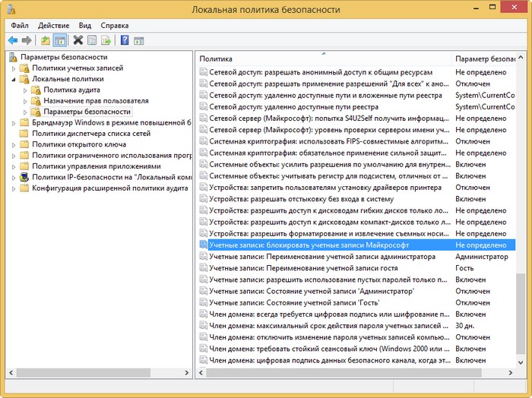Select Назначение прав пользователя in the tree
The height and width of the screenshot is (398, 532).
click(96, 101)
